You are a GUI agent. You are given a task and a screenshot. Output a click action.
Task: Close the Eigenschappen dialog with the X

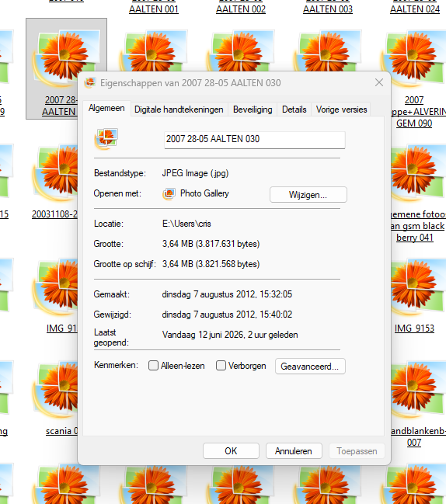tap(379, 82)
